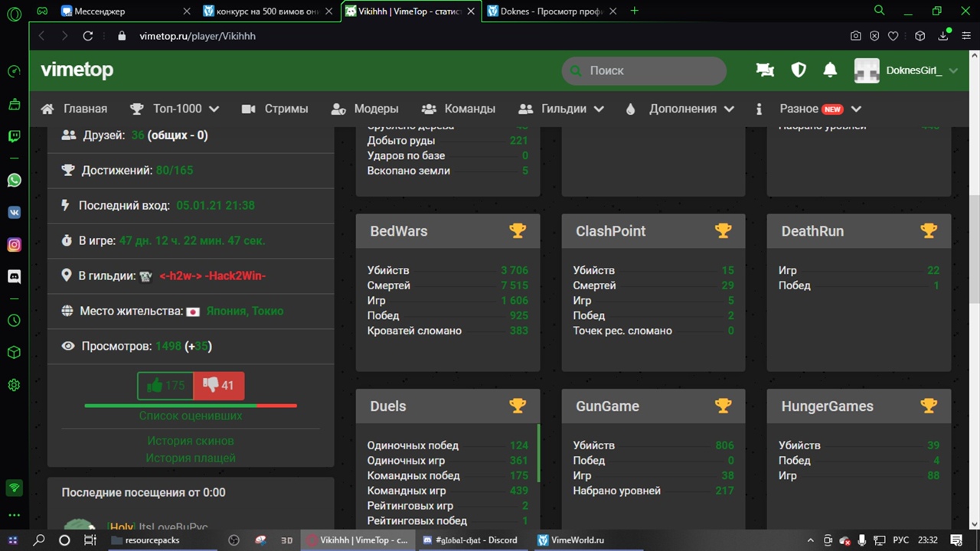980x551 pixels.
Task: Open Стримы in navigation bar
Action: point(275,109)
